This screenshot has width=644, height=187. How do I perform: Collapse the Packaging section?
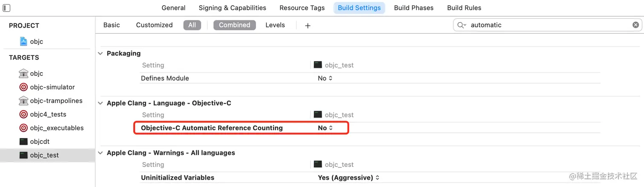pos(101,53)
